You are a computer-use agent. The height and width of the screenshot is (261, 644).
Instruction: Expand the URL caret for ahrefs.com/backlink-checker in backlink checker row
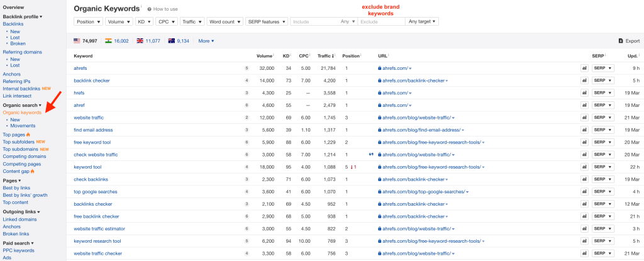point(447,81)
